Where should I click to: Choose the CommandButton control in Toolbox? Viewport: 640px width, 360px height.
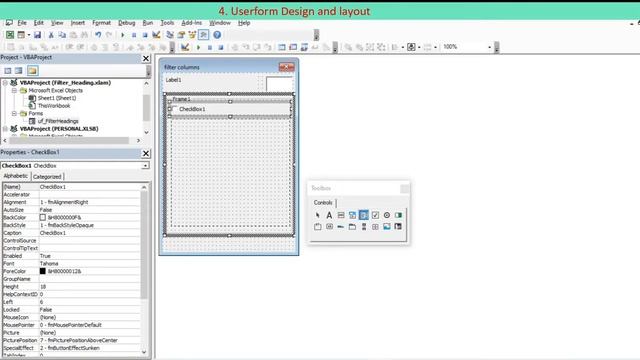[329, 227]
